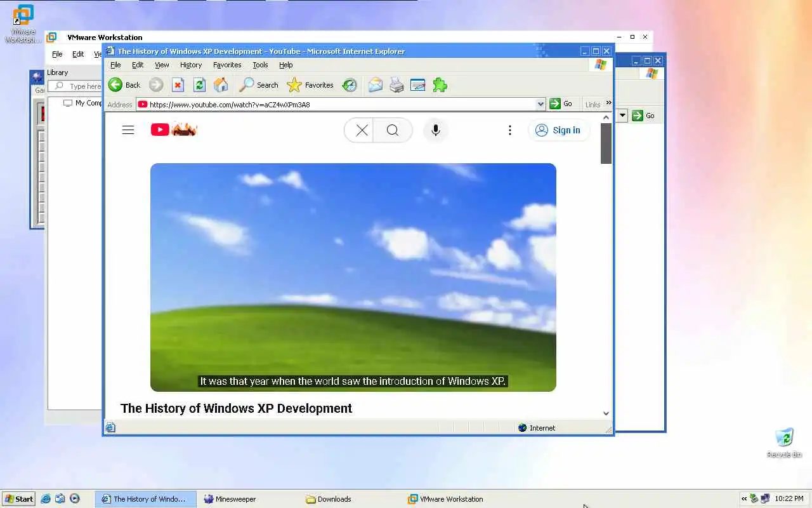
Task: Print the page with the printer icon
Action: coord(396,85)
